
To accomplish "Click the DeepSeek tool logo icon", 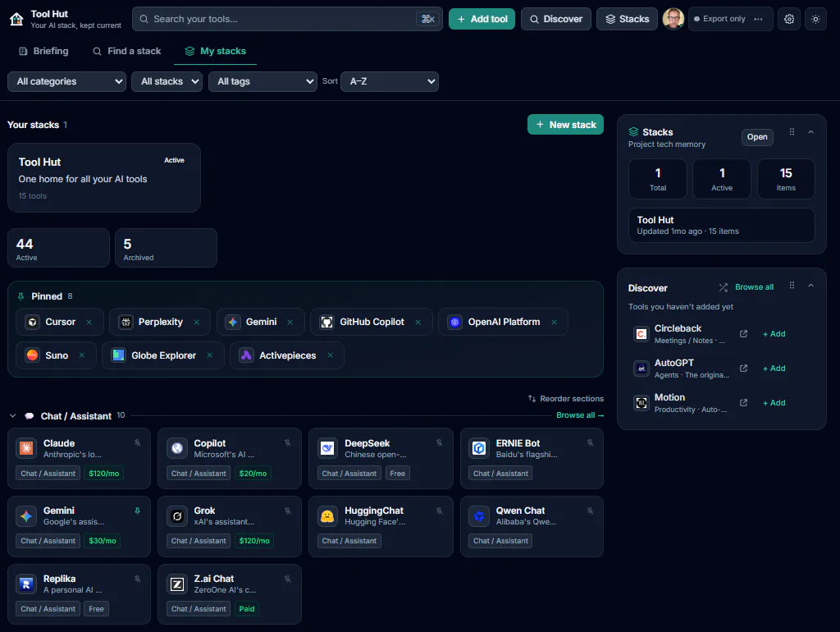I will click(x=327, y=447).
